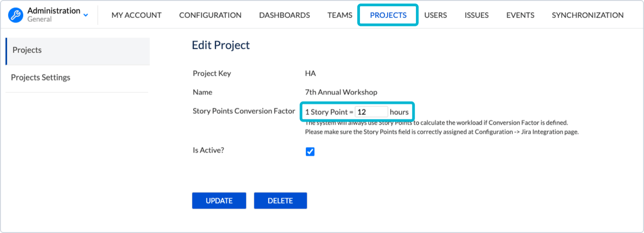Switch to the EVENTS tab
Viewport: 644px width, 233px height.
[520, 15]
